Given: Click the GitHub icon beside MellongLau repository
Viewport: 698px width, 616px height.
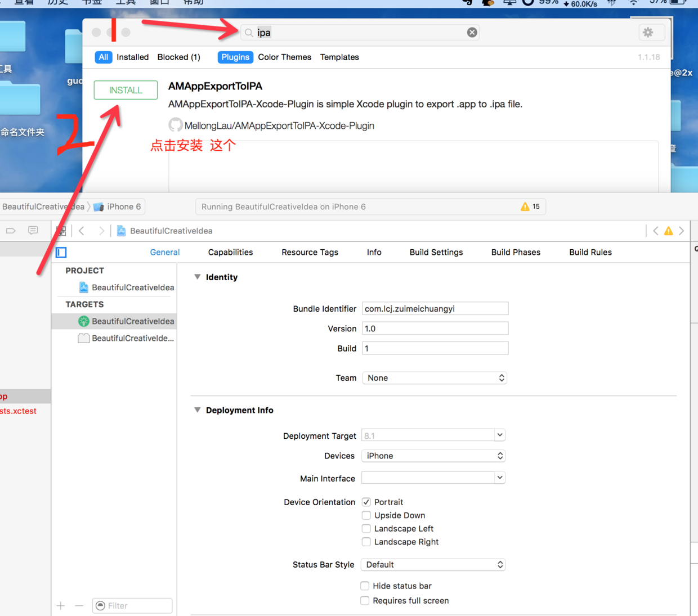Looking at the screenshot, I should 176,125.
